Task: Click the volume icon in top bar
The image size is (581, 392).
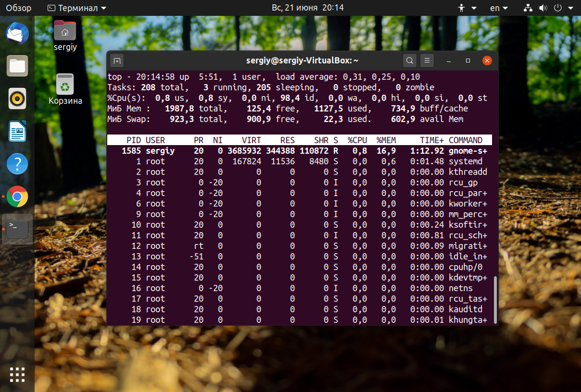Action: click(543, 8)
